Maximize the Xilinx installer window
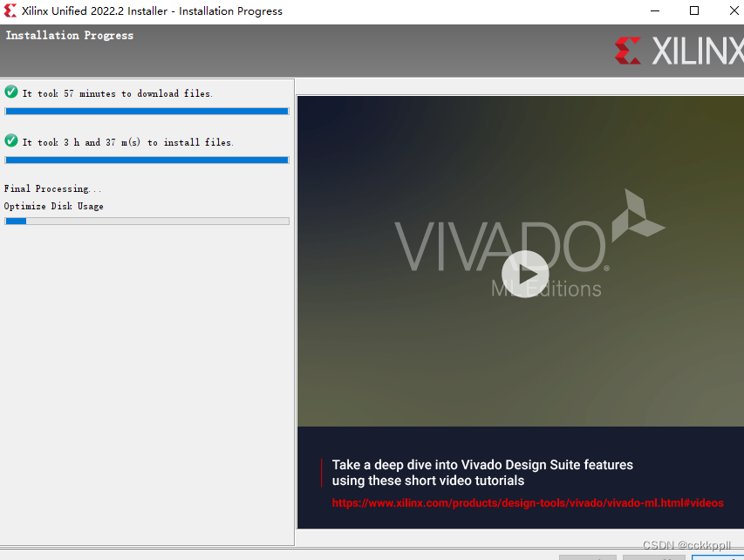The width and height of the screenshot is (744, 560). (694, 10)
